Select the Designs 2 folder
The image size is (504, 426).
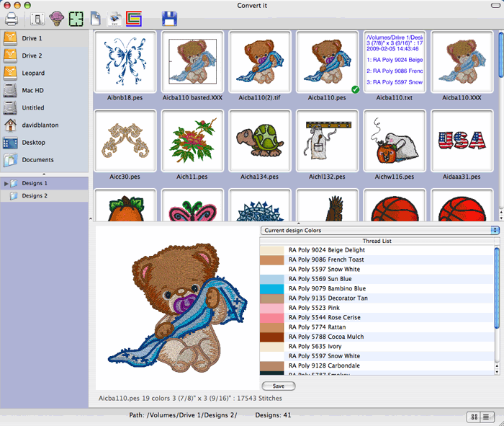(44, 195)
